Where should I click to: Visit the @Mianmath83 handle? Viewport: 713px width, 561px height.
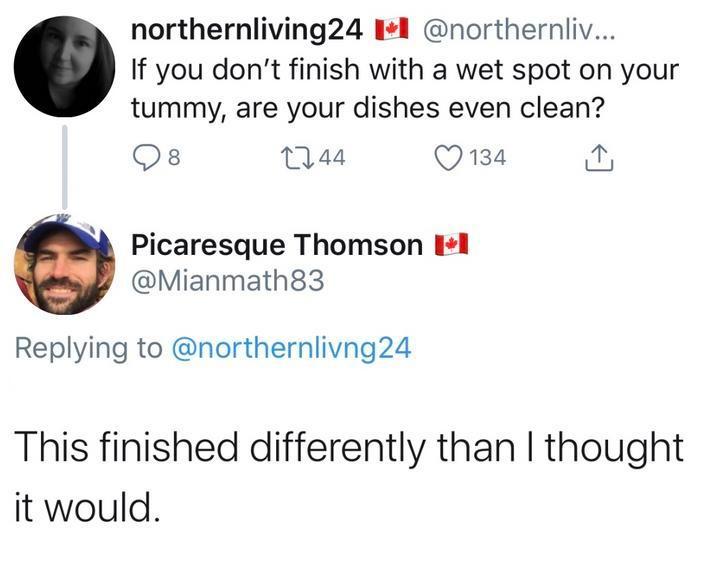pyautogui.click(x=228, y=282)
